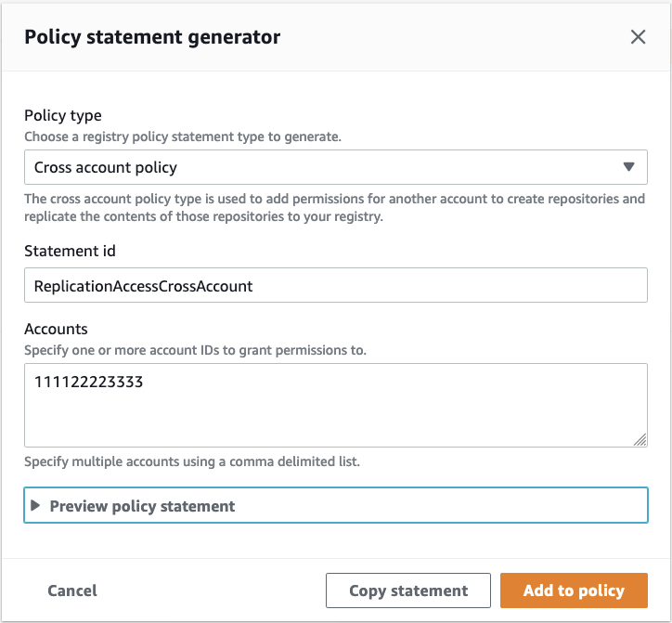The height and width of the screenshot is (623, 672).
Task: Click the Statement id field label
Action: pos(70,251)
